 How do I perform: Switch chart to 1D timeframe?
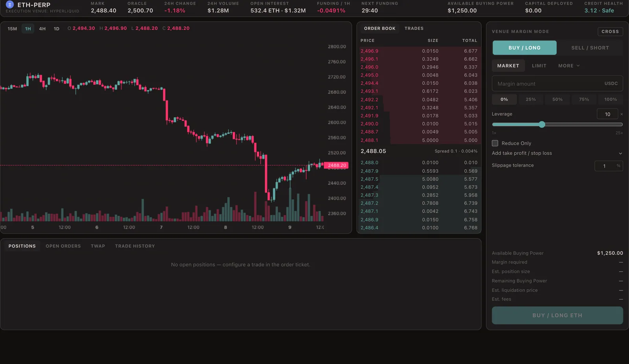coord(57,29)
